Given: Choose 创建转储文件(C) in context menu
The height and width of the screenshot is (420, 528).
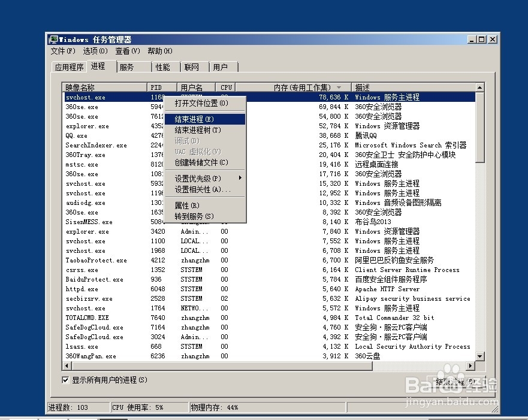Looking at the screenshot, I should (x=205, y=162).
